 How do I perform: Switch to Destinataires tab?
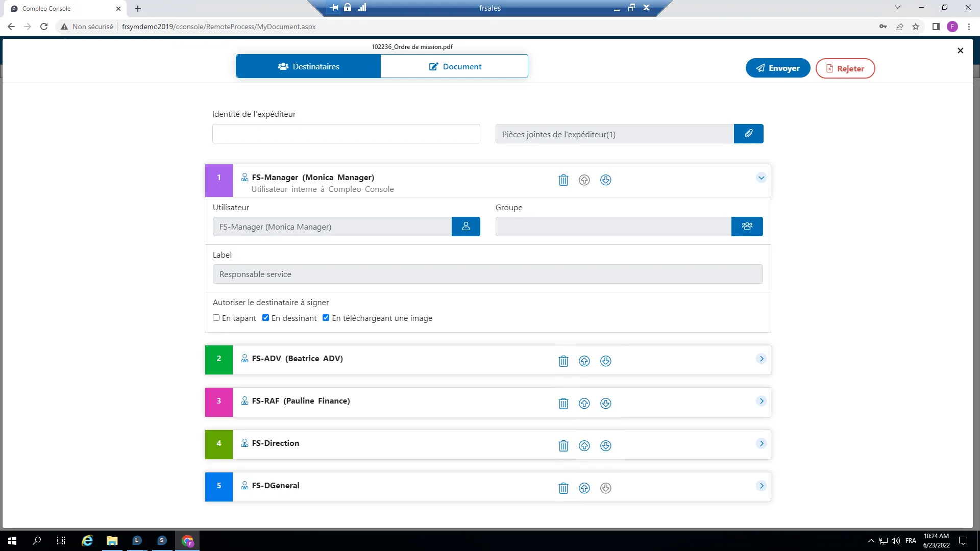click(x=308, y=66)
